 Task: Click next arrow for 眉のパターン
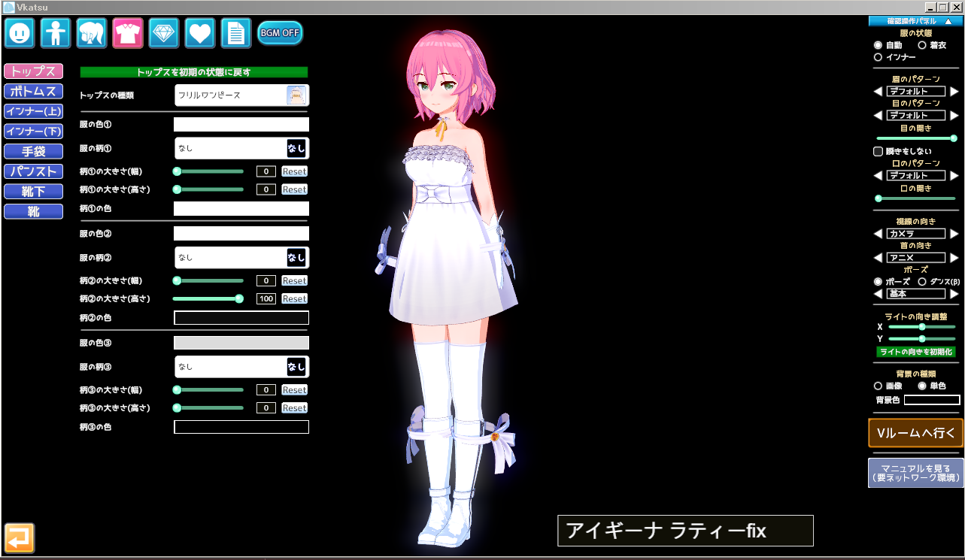[x=954, y=92]
